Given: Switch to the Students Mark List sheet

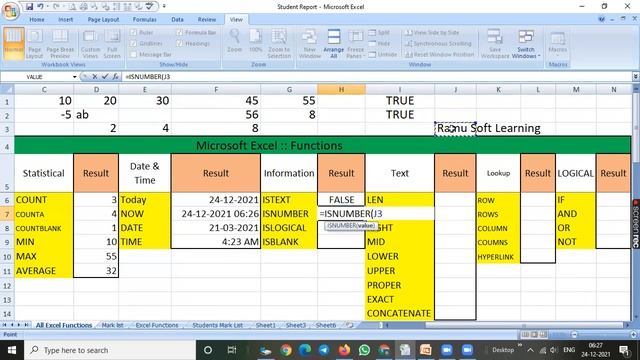Looking at the screenshot, I should coord(217,325).
